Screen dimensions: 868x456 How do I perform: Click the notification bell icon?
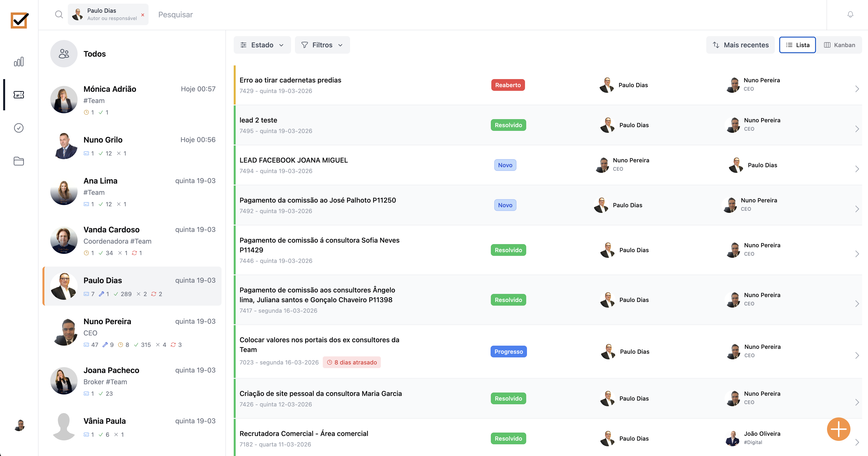tap(850, 14)
